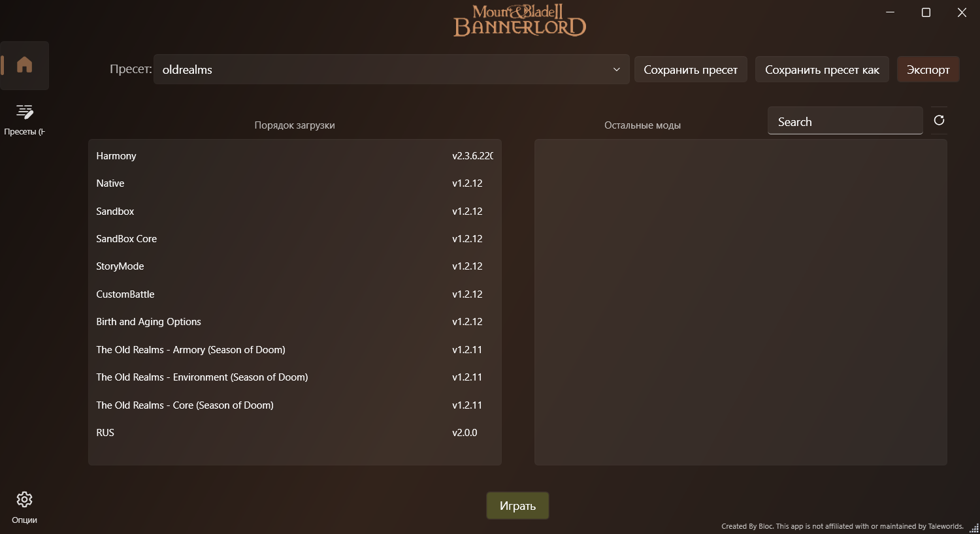Select the Native module row
This screenshot has width=980, height=534.
pyautogui.click(x=295, y=183)
